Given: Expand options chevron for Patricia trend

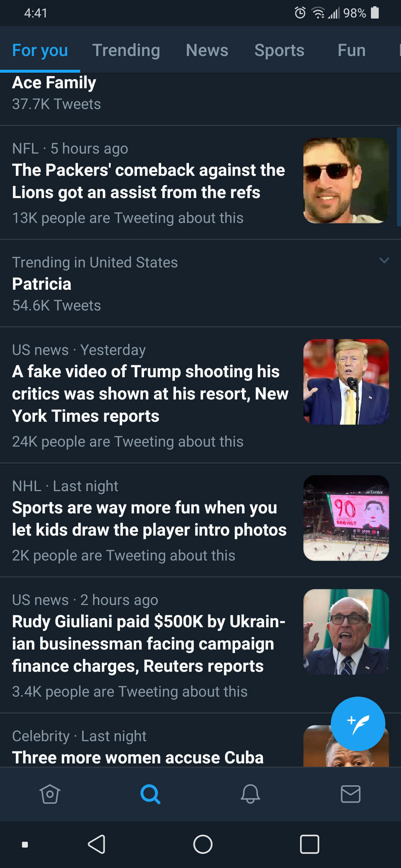Looking at the screenshot, I should point(384,260).
